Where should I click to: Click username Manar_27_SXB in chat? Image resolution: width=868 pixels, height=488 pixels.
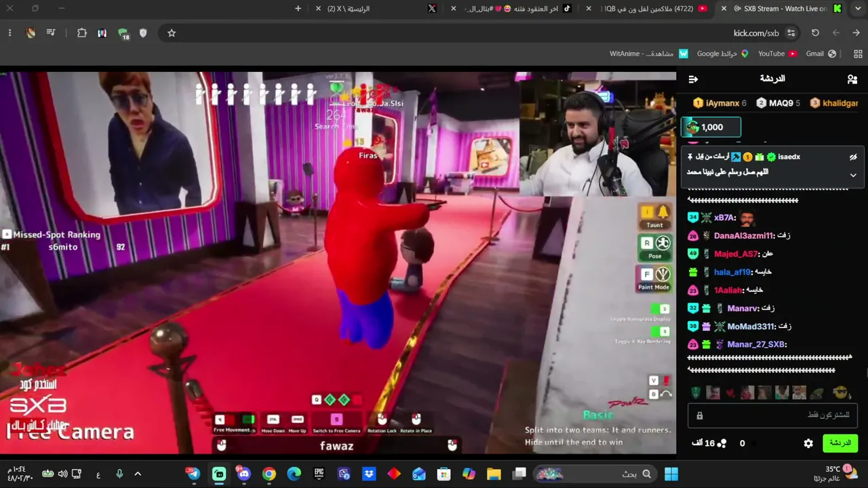[x=756, y=345]
